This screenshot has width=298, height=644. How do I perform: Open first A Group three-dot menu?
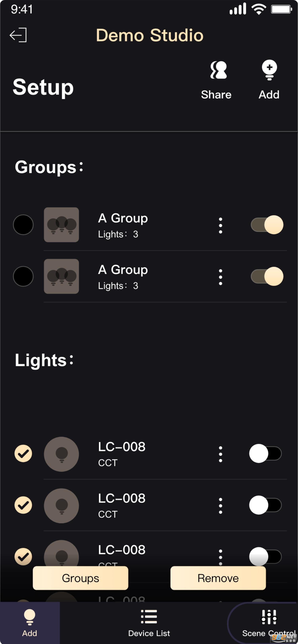pos(220,225)
